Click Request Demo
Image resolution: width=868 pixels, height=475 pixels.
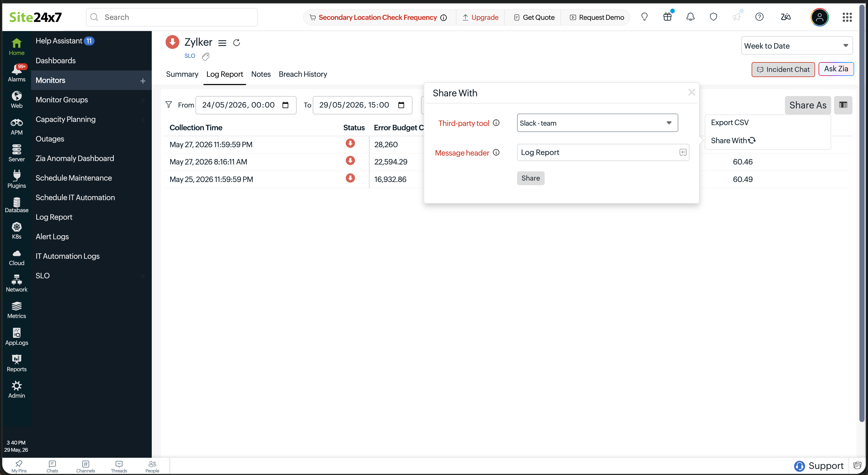[596, 17]
